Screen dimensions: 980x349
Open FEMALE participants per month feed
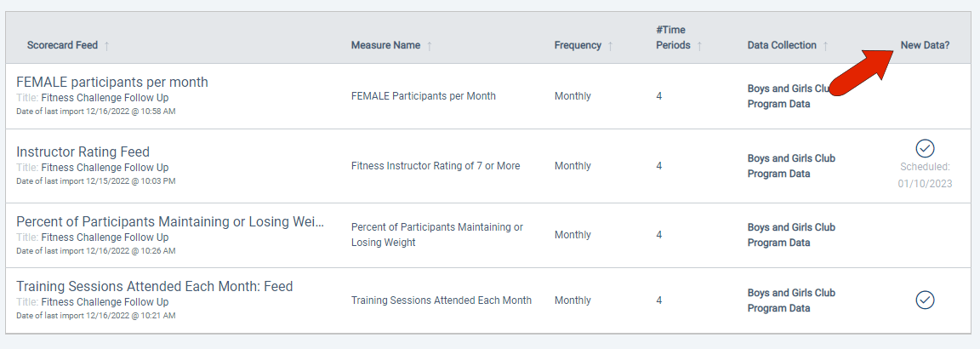[x=112, y=83]
